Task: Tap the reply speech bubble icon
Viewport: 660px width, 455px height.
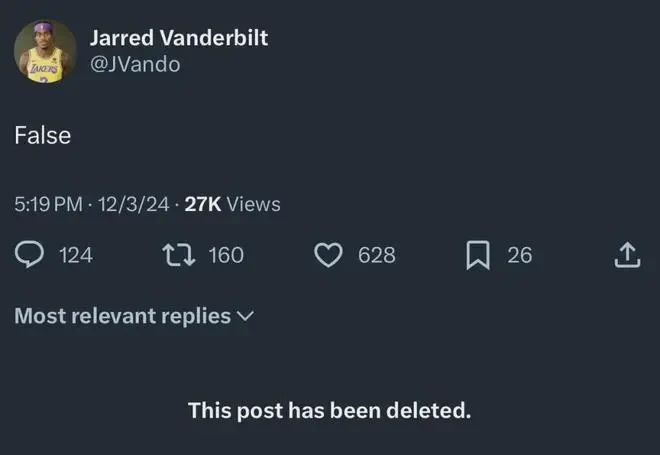Action: point(29,255)
